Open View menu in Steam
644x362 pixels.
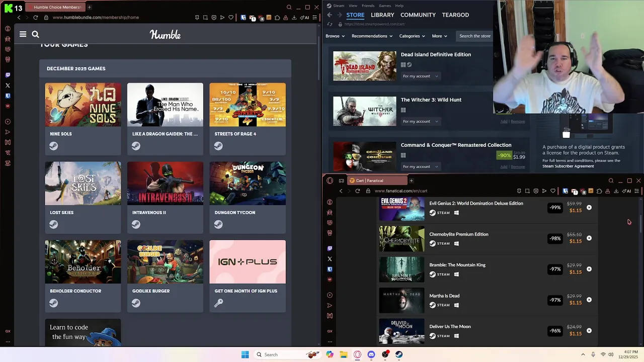click(353, 6)
